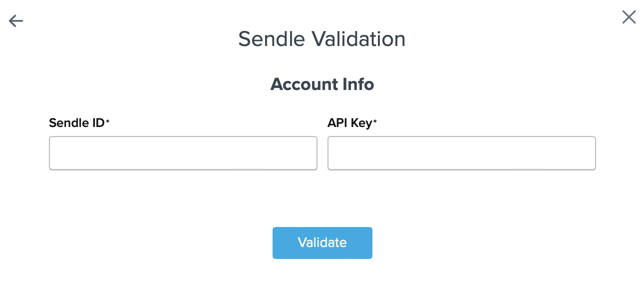Viewport: 644px width, 291px height.
Task: Select the empty field under Sendle ID
Action: (x=183, y=153)
